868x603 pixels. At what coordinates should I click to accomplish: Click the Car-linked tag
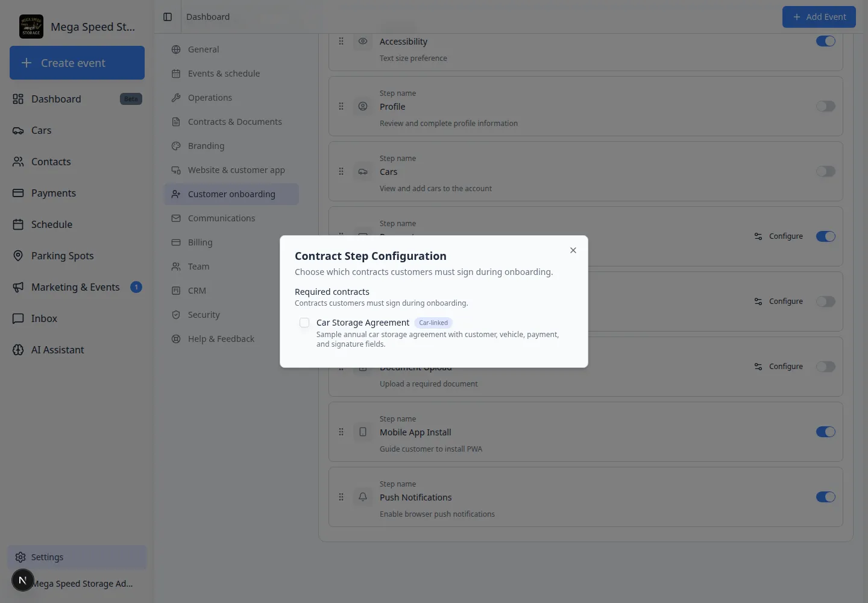point(433,323)
